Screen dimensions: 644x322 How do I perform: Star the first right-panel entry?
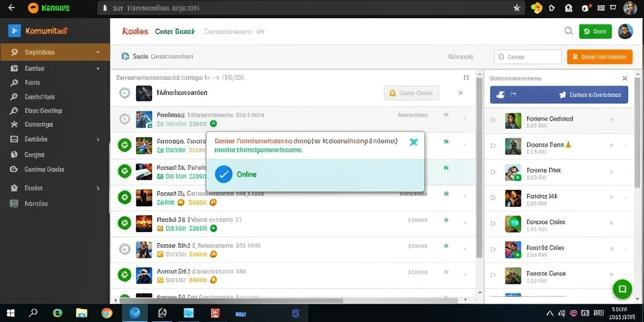pyautogui.click(x=611, y=119)
